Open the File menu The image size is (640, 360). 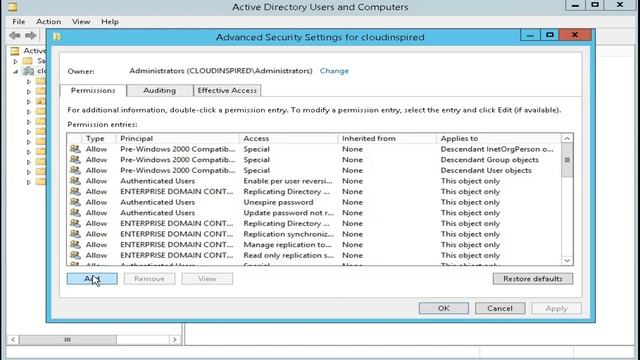(x=19, y=22)
